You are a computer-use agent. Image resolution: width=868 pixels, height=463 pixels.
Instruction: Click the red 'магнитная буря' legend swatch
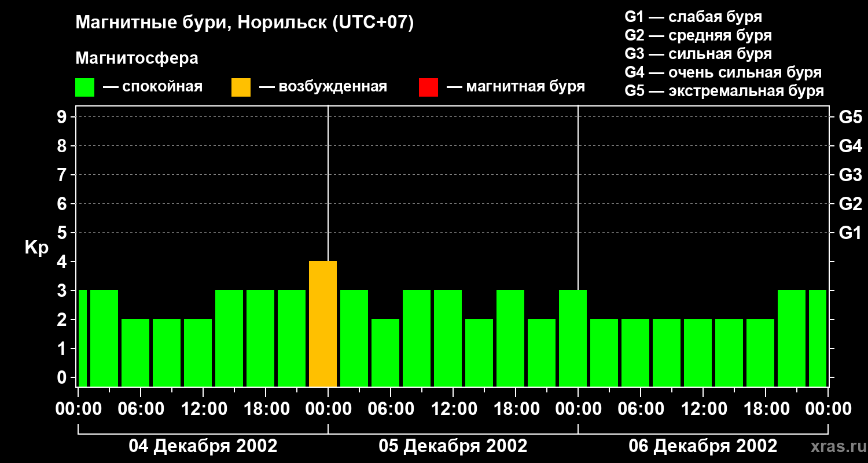428,87
